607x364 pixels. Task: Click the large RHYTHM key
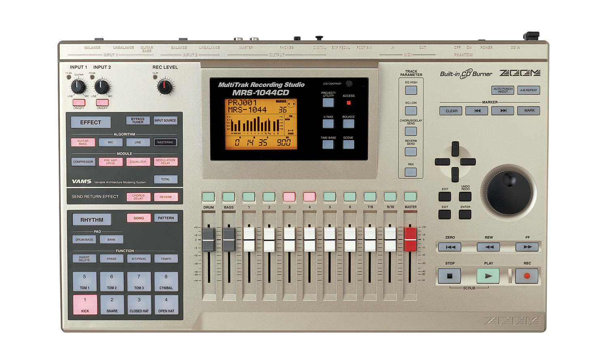tap(92, 220)
